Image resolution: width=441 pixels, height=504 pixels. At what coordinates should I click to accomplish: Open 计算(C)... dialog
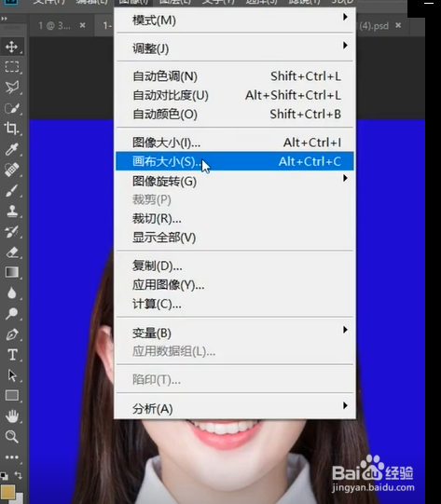coord(235,304)
